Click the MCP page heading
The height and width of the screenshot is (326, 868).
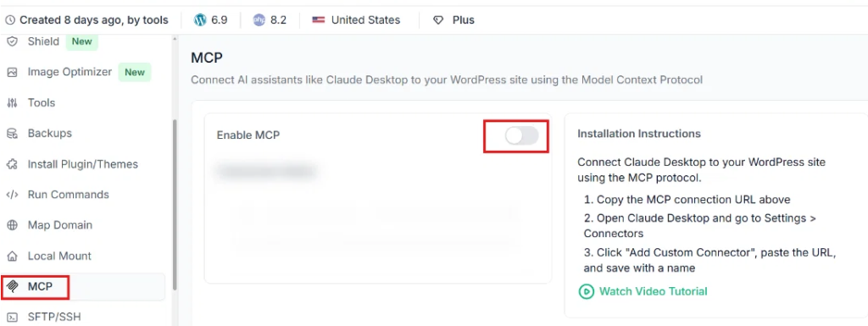coord(207,57)
